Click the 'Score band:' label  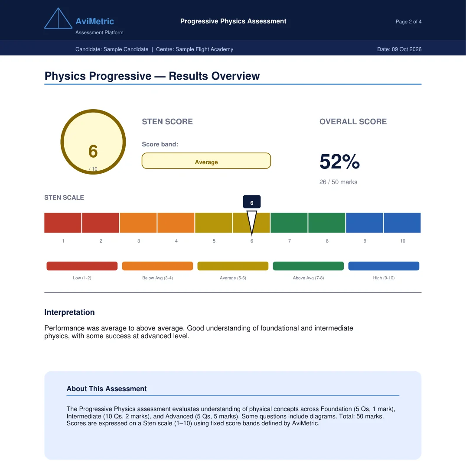point(160,144)
